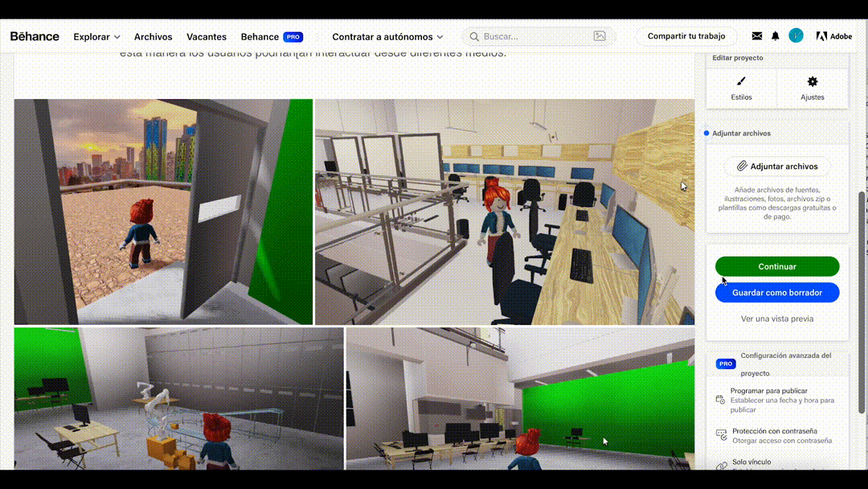Click the schedule calendar icon
The height and width of the screenshot is (489, 868).
point(720,399)
